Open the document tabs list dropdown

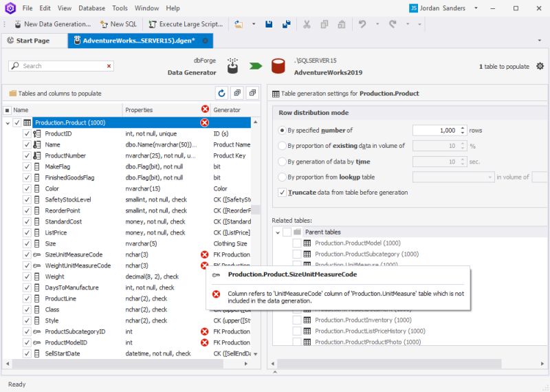(x=540, y=41)
